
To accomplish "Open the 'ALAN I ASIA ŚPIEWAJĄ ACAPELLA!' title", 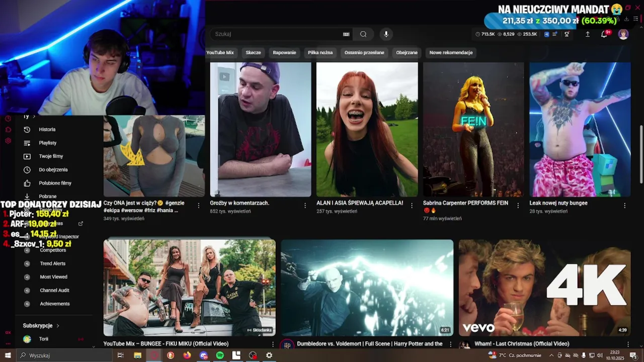I will (x=360, y=203).
